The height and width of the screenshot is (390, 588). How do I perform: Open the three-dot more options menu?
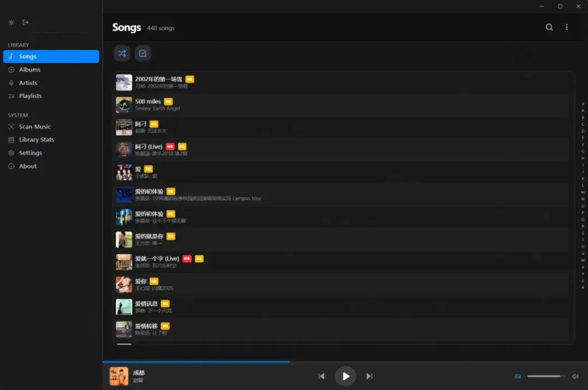567,27
